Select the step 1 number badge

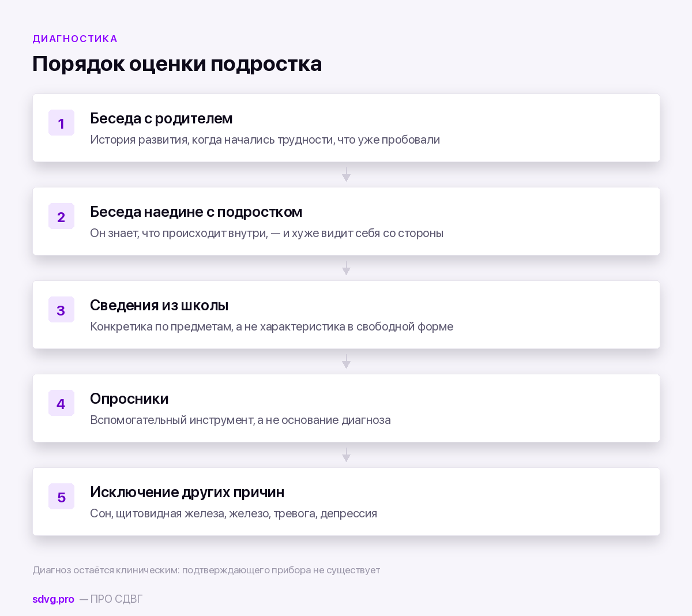[x=61, y=123]
